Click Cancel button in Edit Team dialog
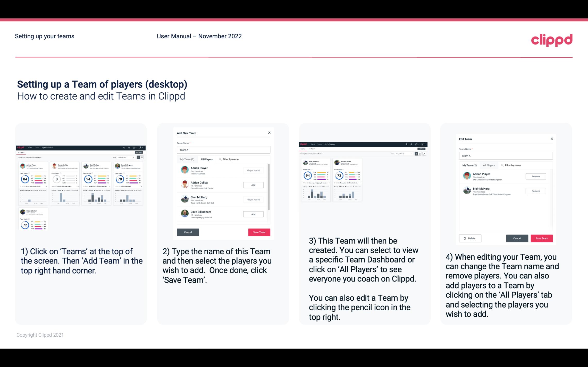This screenshot has width=588, height=367. pos(517,238)
